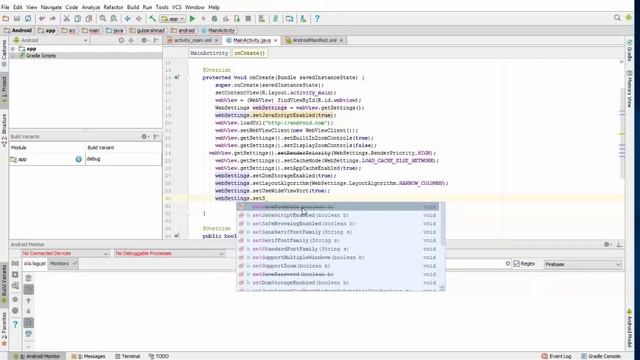Open the Gradle Console button
Image resolution: width=640 pixels, height=360 pixels.
click(601, 356)
